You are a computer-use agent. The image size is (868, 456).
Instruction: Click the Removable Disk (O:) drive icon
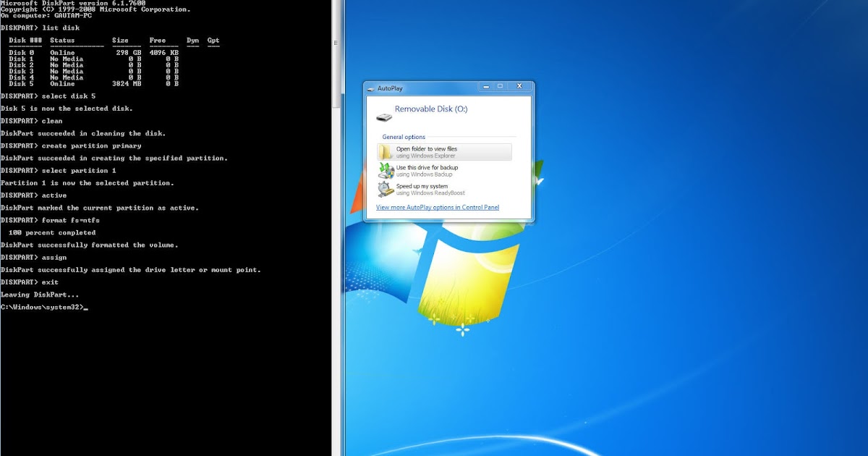point(383,116)
